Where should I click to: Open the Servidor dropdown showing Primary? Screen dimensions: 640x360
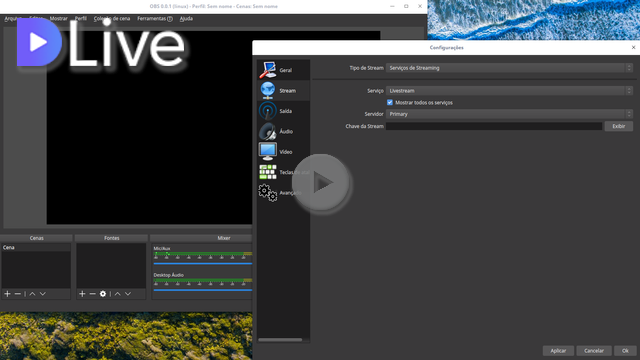tap(509, 114)
